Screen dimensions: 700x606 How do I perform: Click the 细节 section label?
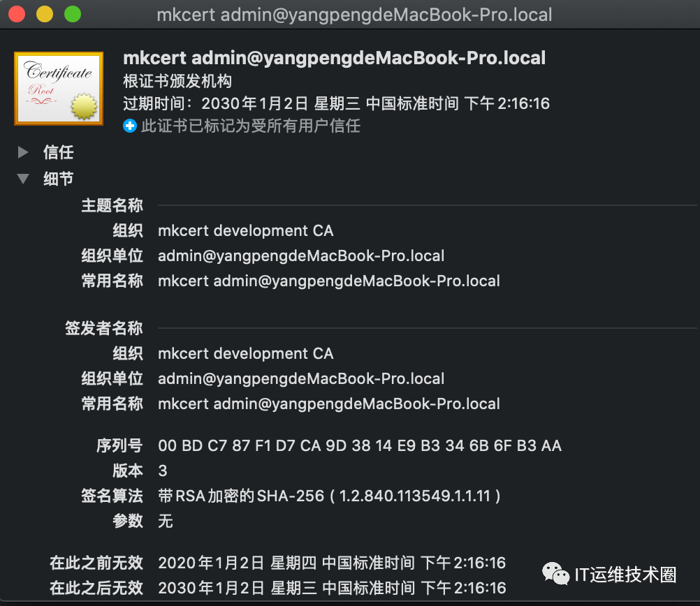click(59, 179)
